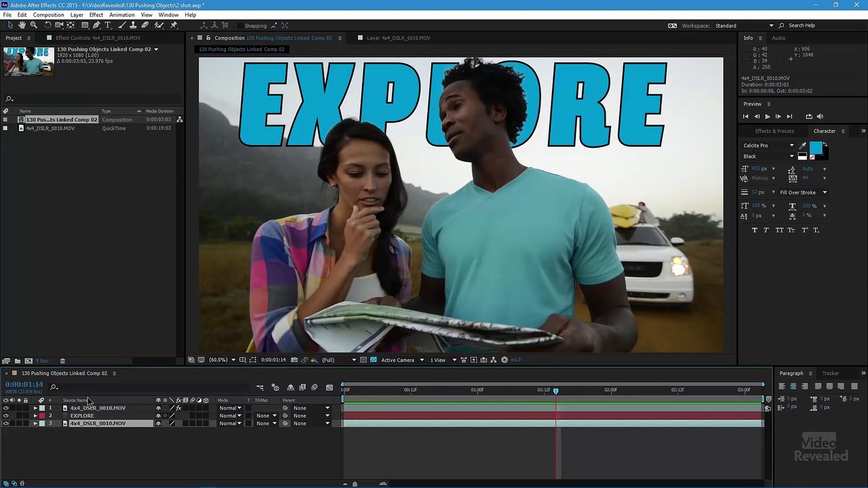The height and width of the screenshot is (488, 868).
Task: Open the Full resolution dropdown
Action: pyautogui.click(x=338, y=360)
